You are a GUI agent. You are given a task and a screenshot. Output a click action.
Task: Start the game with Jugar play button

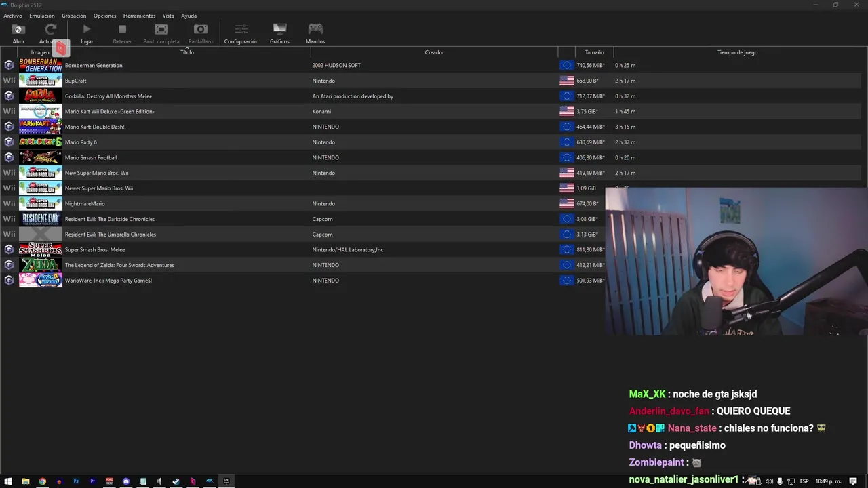tap(86, 29)
